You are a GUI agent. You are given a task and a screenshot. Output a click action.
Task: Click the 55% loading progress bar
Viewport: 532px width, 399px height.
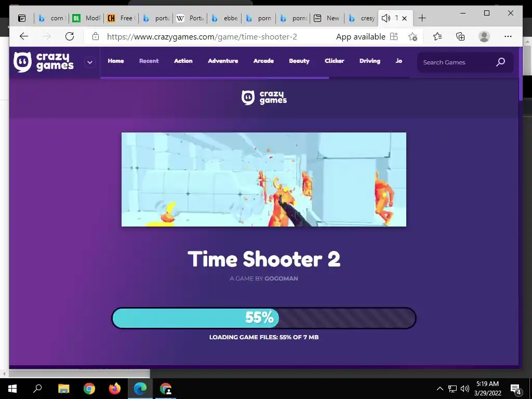coord(263,318)
